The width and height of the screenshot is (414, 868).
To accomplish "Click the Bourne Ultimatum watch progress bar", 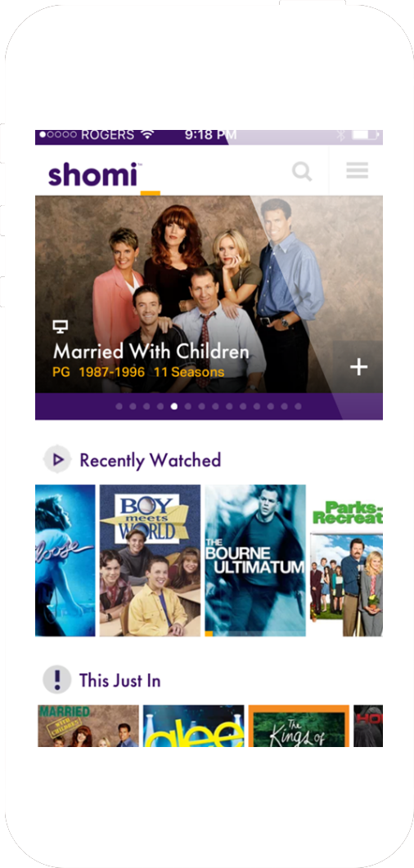I will tap(255, 633).
